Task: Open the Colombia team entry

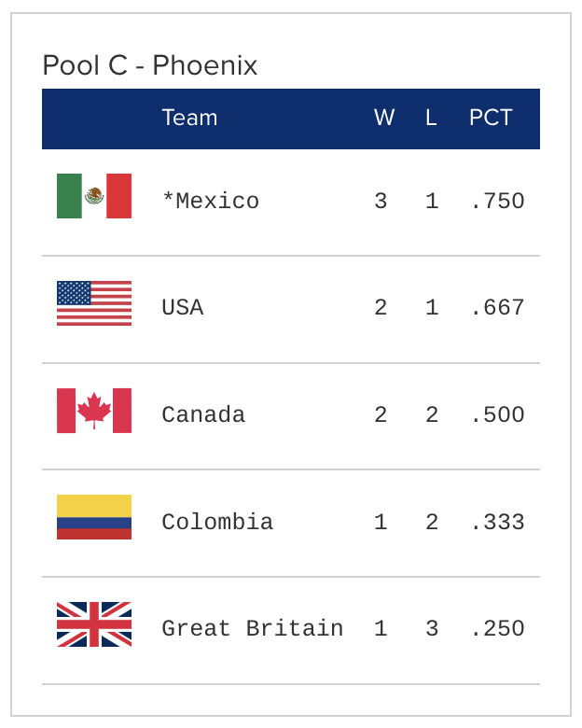Action: pyautogui.click(x=217, y=522)
